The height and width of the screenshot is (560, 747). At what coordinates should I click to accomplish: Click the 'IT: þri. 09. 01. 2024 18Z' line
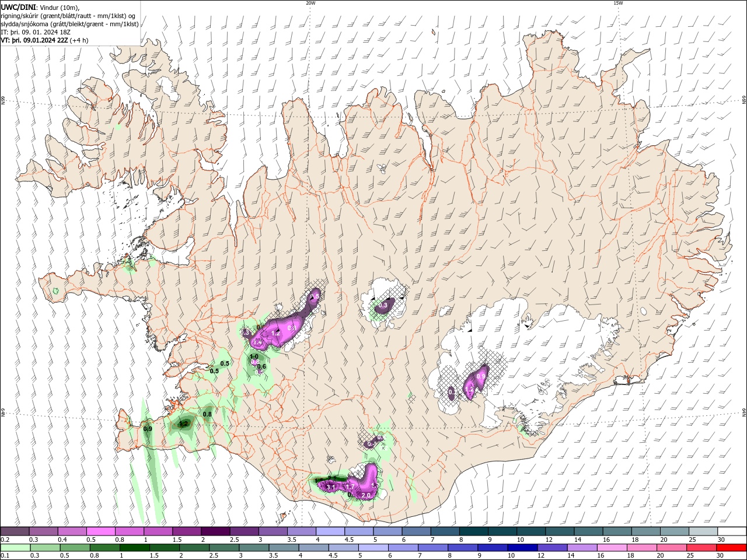[36, 32]
